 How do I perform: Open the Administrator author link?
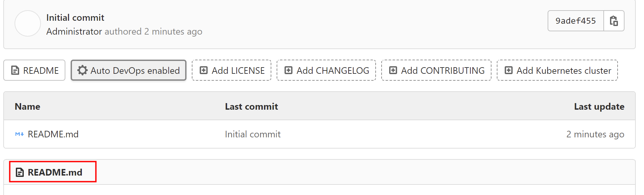click(x=74, y=32)
